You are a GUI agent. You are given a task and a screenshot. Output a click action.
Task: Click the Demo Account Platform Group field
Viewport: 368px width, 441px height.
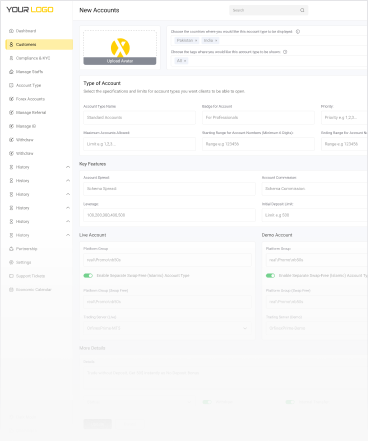point(317,260)
